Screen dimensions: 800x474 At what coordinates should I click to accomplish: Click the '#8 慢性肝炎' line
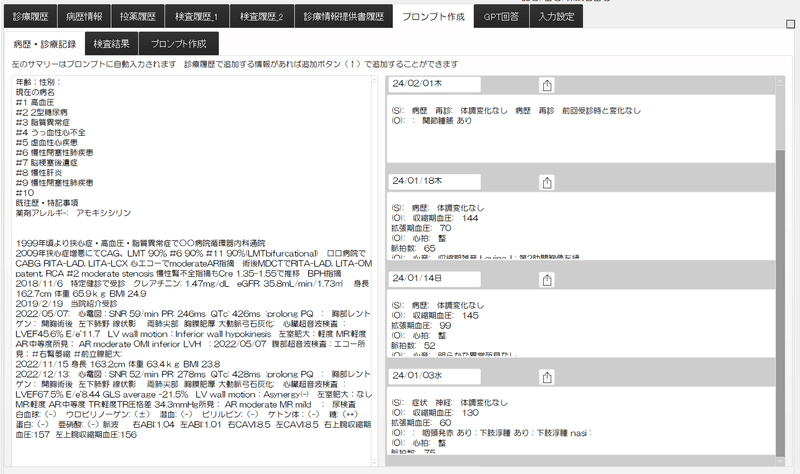[39, 172]
